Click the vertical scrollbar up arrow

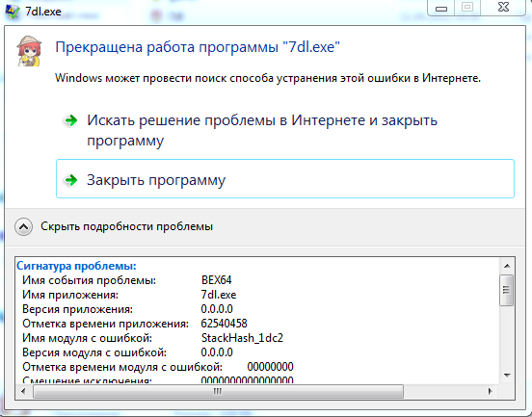click(507, 266)
